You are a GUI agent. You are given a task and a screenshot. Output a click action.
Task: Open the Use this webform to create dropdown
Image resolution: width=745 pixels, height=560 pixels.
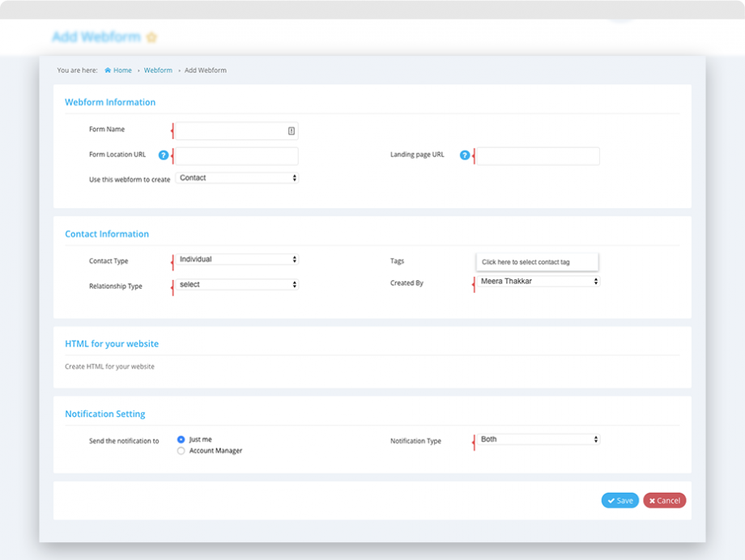click(236, 177)
